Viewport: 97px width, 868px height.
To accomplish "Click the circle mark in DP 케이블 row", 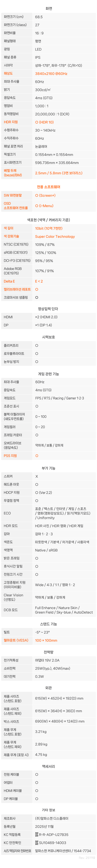I will (37, 799).
